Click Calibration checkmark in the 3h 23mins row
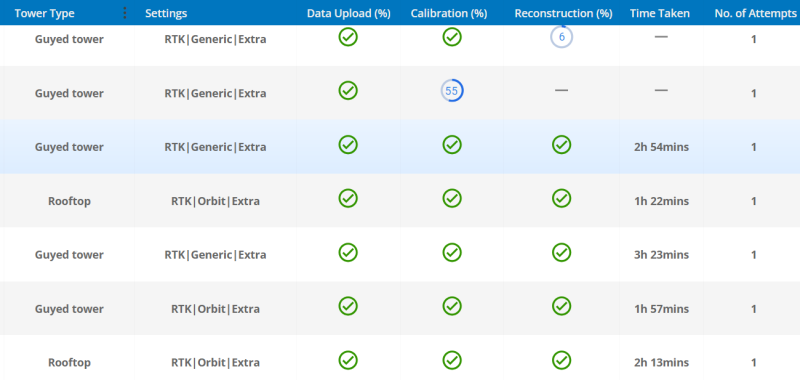This screenshot has height=380, width=800. pos(452,252)
